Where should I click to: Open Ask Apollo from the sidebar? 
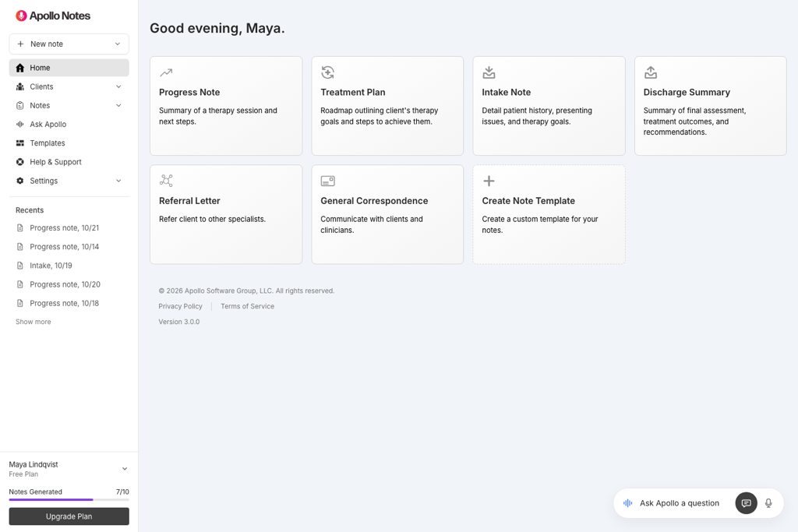(69, 124)
